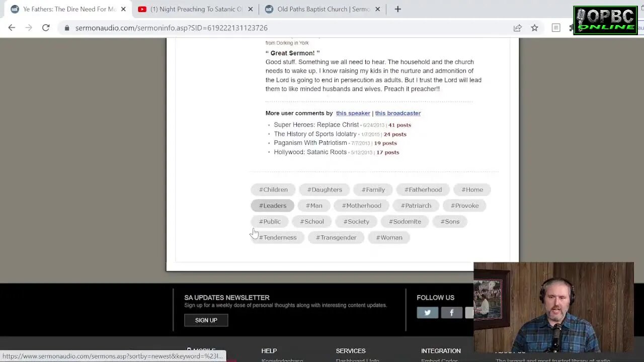This screenshot has height=362, width=644.
Task: View the 19 posts link
Action: [385, 143]
